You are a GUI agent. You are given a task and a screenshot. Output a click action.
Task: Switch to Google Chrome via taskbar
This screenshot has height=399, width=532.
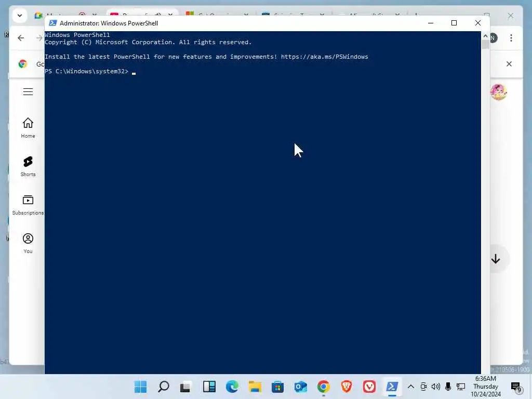tap(323, 387)
